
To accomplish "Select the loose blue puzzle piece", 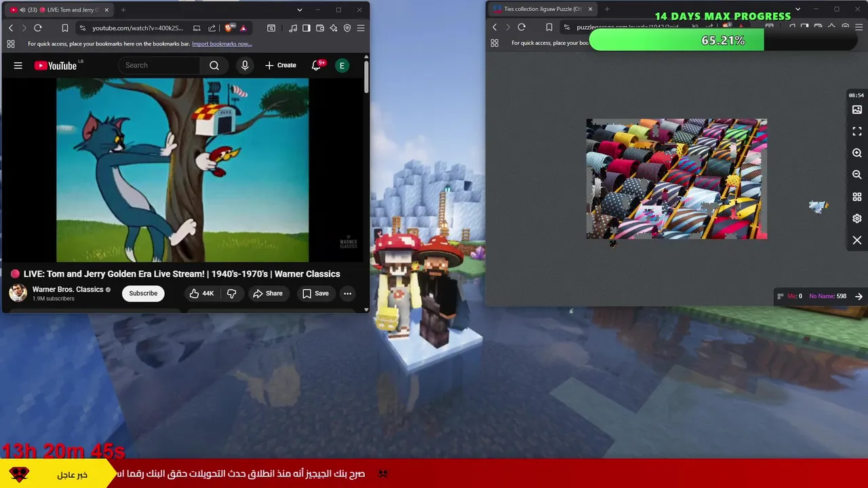I will click(818, 206).
